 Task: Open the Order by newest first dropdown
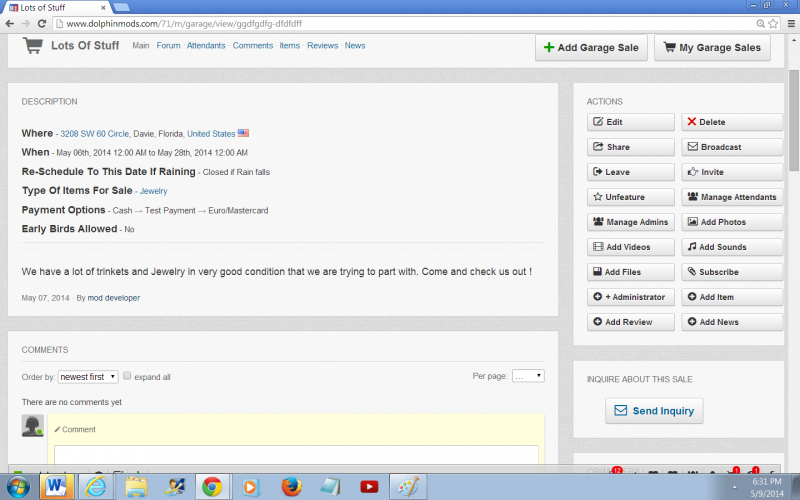pyautogui.click(x=88, y=377)
